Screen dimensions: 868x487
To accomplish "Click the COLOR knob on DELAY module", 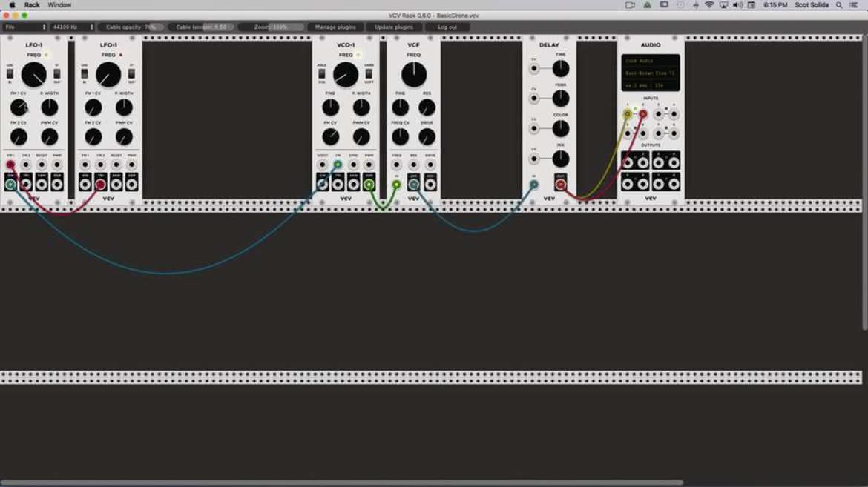I will [x=561, y=128].
